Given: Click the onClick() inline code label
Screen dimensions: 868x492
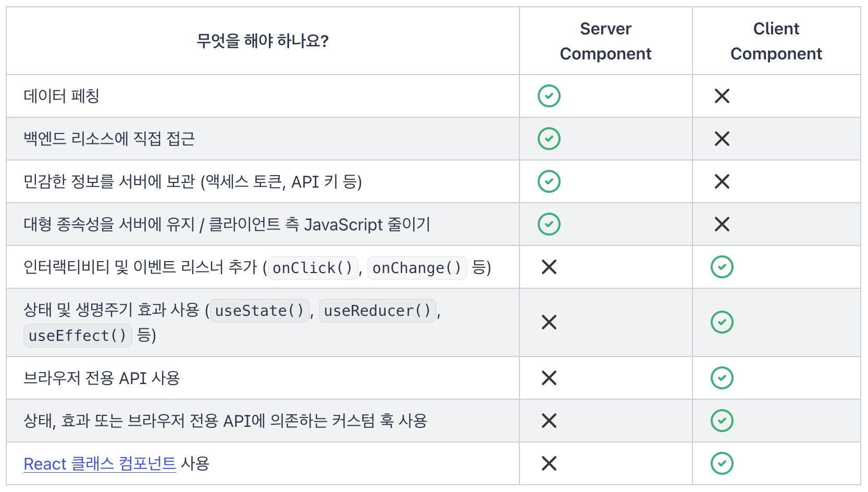Looking at the screenshot, I should (x=313, y=268).
